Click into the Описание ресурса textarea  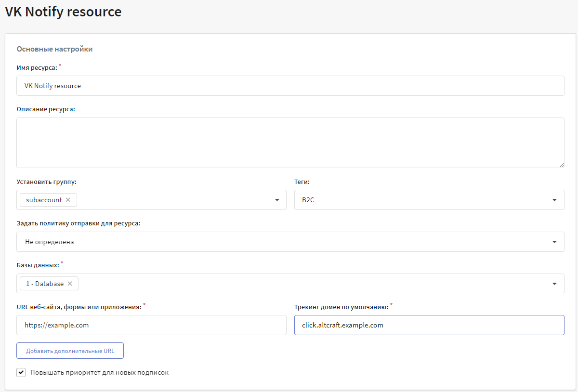(x=290, y=143)
